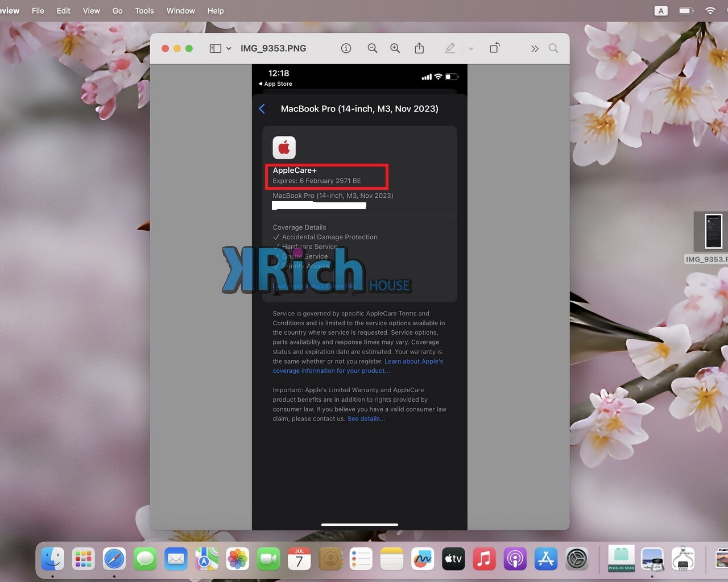Zoom in on the image
This screenshot has height=582, width=728.
[x=395, y=48]
